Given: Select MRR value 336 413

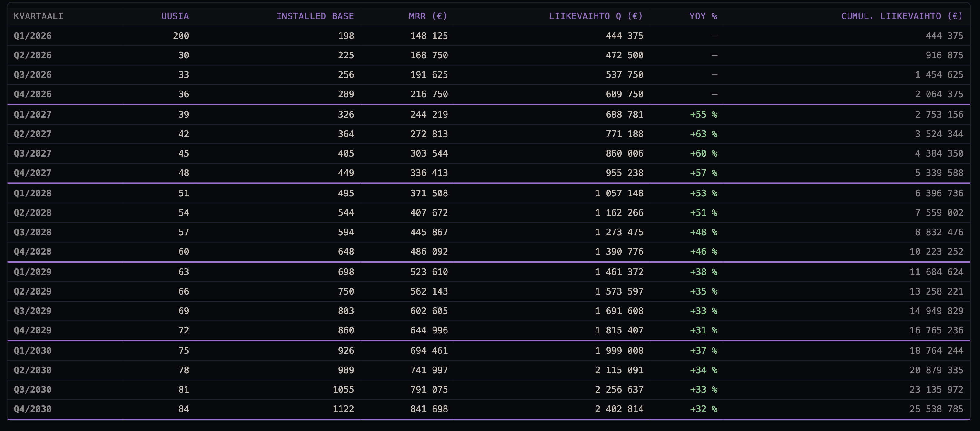Looking at the screenshot, I should click(429, 173).
